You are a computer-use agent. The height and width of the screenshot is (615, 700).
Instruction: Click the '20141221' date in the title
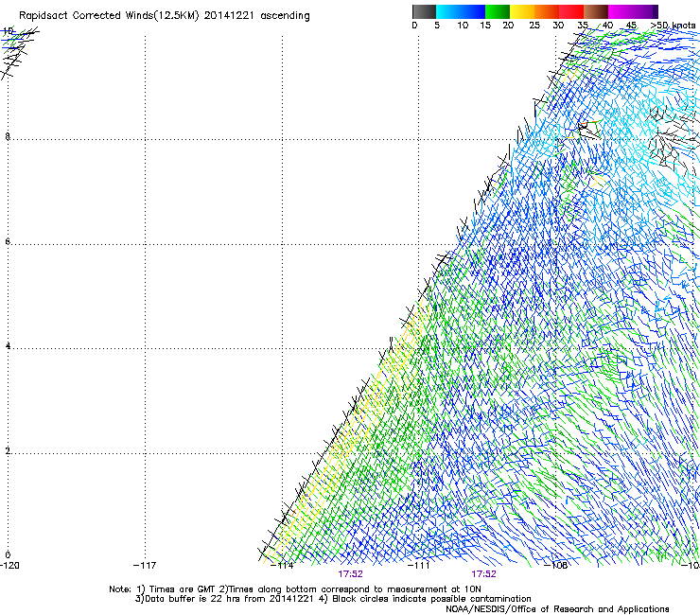tap(229, 16)
